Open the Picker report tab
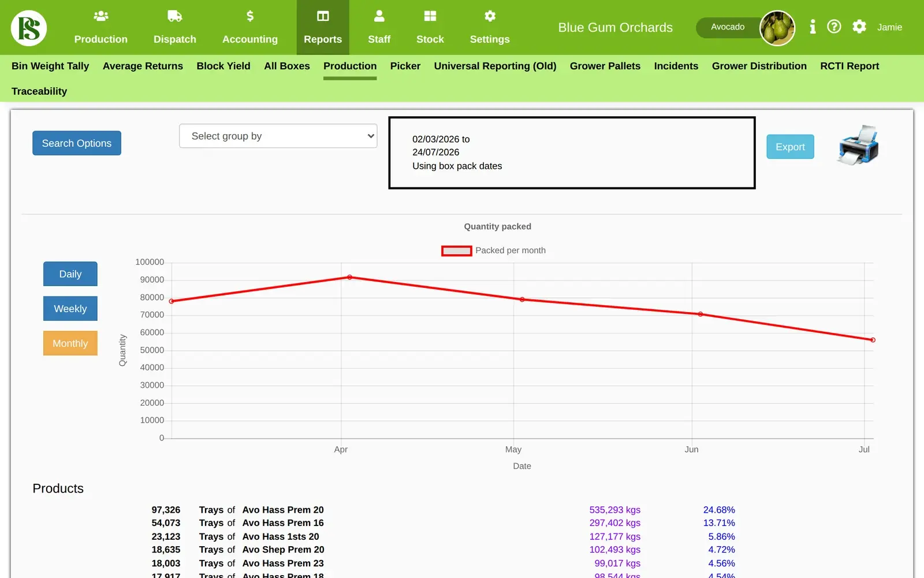924x578 pixels. [405, 66]
